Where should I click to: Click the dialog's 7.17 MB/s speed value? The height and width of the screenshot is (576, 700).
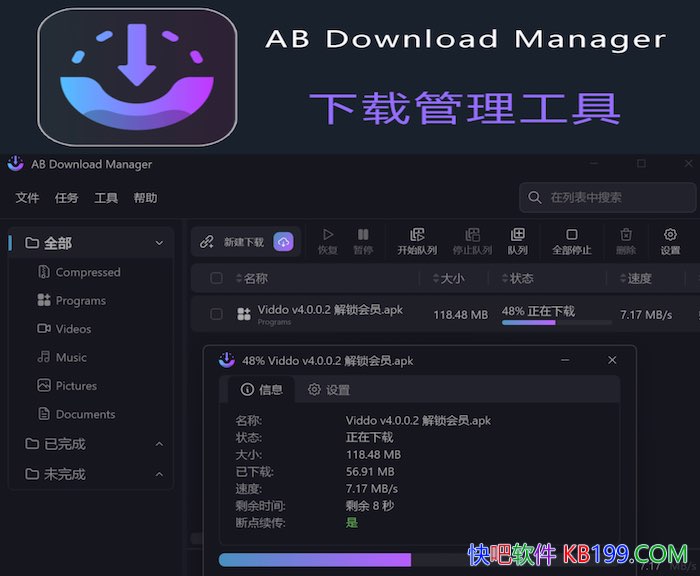(x=371, y=488)
